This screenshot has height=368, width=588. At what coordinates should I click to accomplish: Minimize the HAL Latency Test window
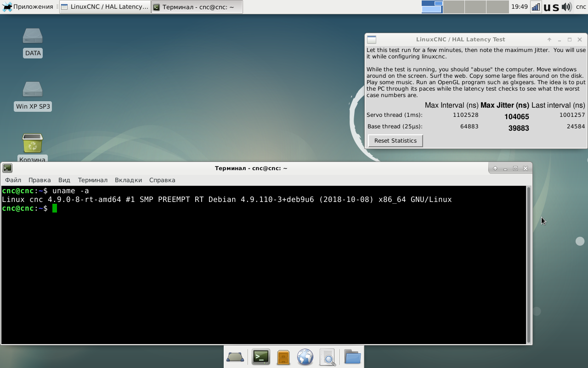click(560, 40)
